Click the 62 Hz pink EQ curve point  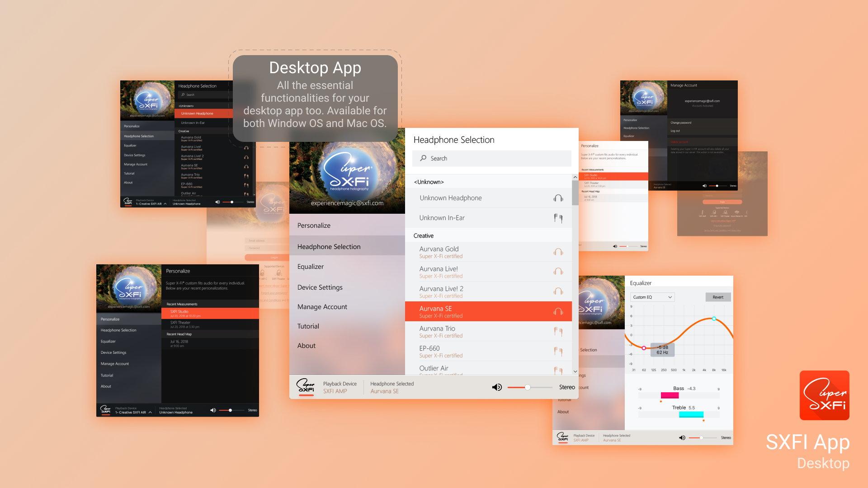644,348
